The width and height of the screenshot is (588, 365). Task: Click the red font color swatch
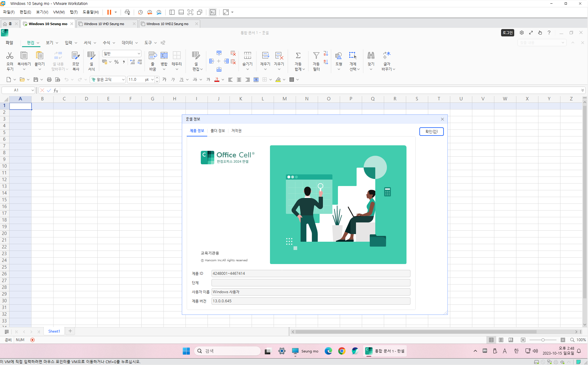pos(217,80)
